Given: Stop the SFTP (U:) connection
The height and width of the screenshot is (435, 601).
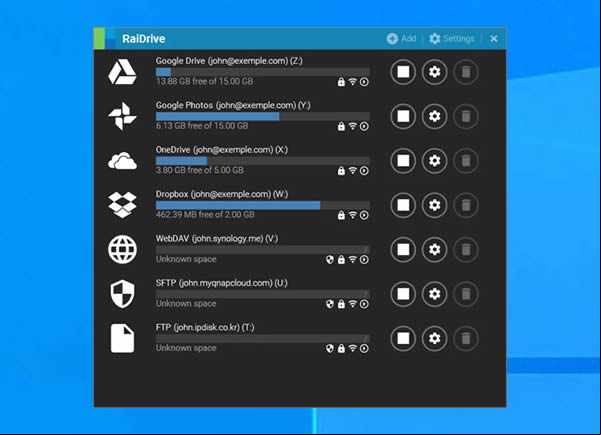Looking at the screenshot, I should [403, 294].
